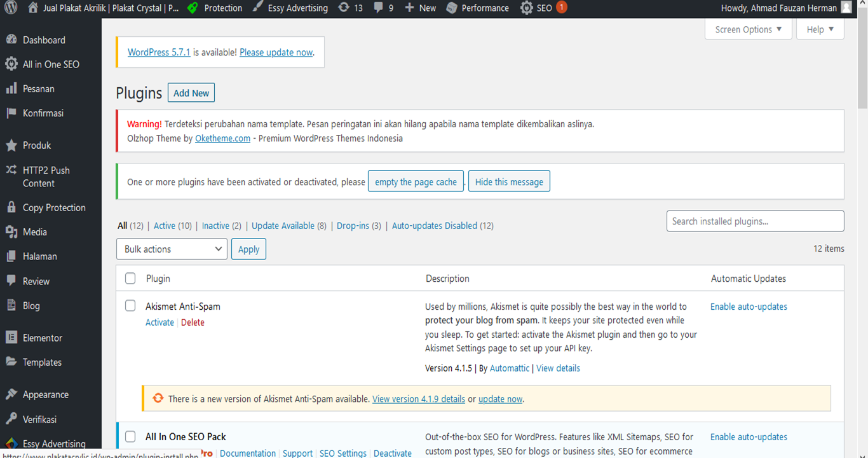Open the Bulk actions dropdown
Screen dimensions: 868x458
[x=172, y=249]
